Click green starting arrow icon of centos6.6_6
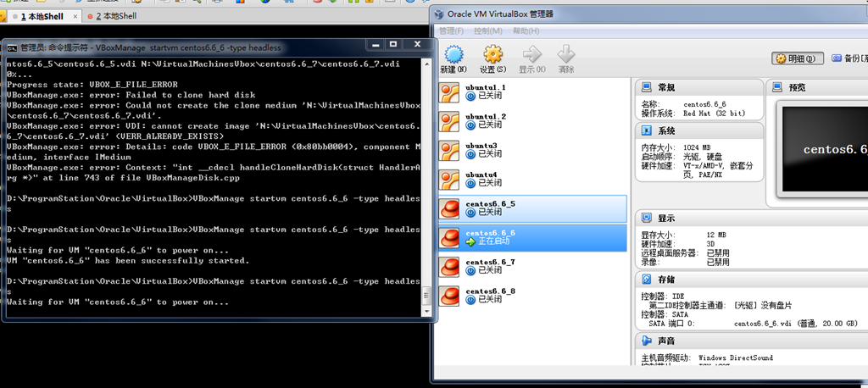 (471, 241)
